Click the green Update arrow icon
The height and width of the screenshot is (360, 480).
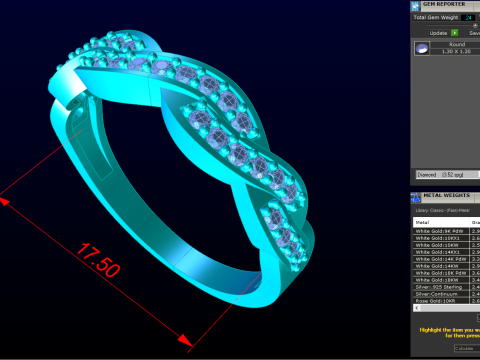point(454,33)
